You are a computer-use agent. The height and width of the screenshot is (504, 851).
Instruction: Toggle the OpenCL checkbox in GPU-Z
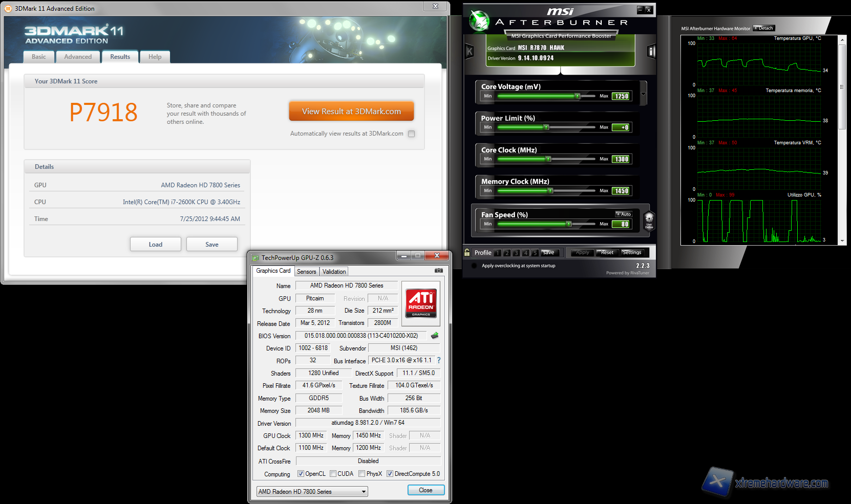(x=301, y=474)
